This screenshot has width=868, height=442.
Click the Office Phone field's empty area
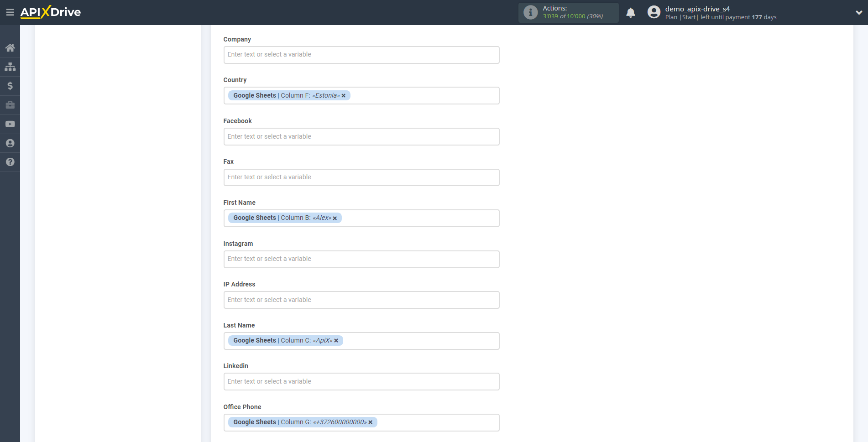(438, 422)
